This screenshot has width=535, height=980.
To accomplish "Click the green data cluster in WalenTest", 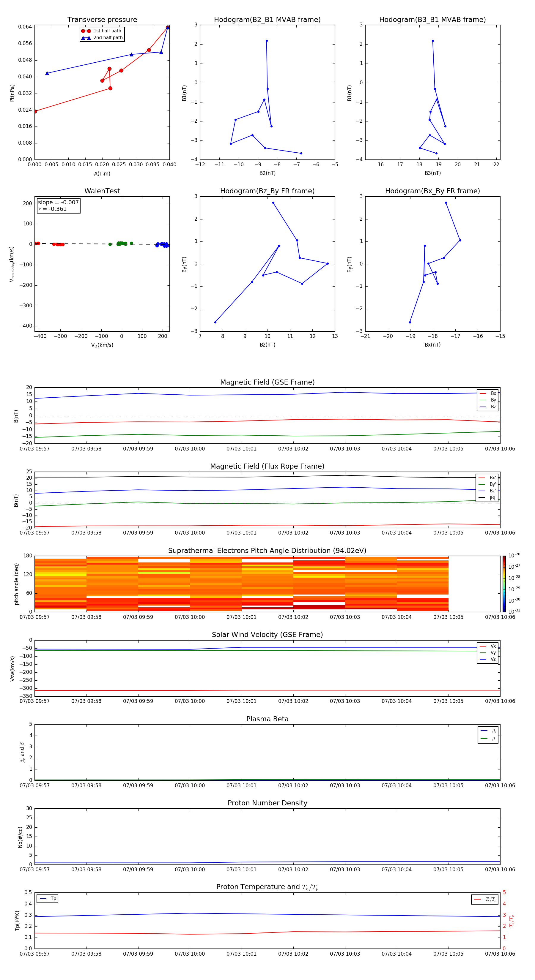I will pyautogui.click(x=121, y=244).
